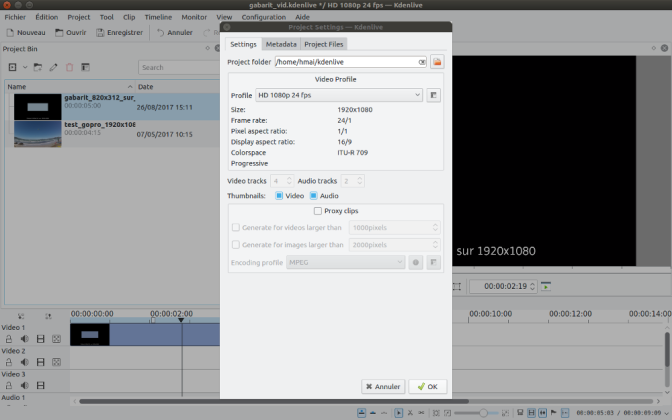Open the Configuration menu
672x420 pixels.
[263, 17]
